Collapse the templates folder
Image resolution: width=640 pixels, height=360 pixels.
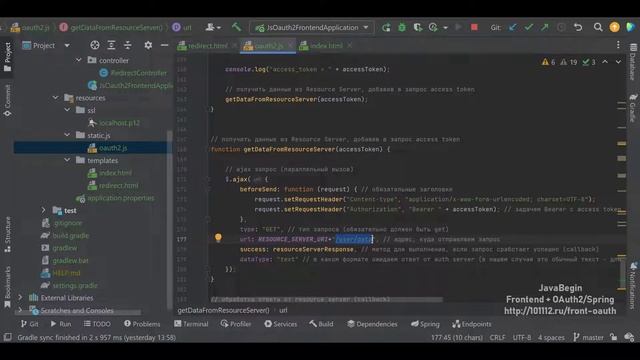pos(67,160)
